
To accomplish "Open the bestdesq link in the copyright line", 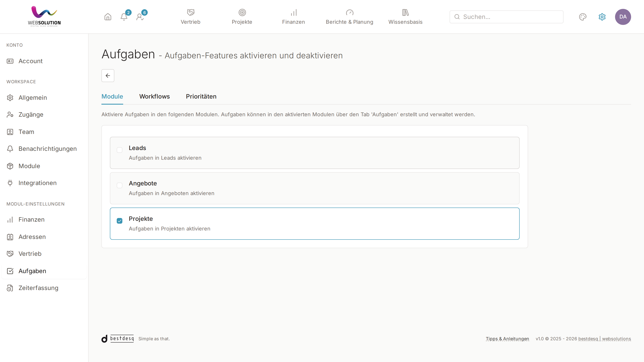I will coord(588,339).
